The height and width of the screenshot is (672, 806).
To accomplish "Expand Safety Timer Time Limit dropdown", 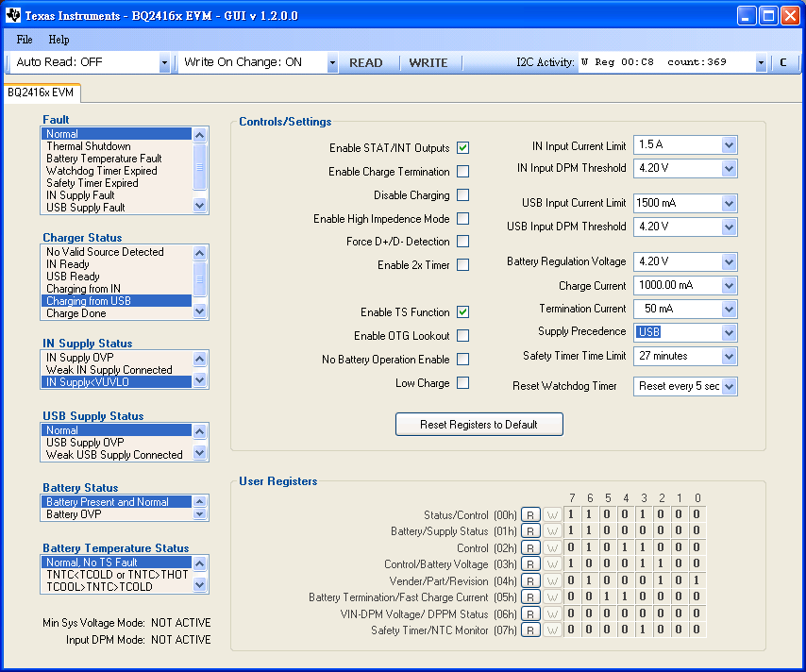I will coord(729,356).
